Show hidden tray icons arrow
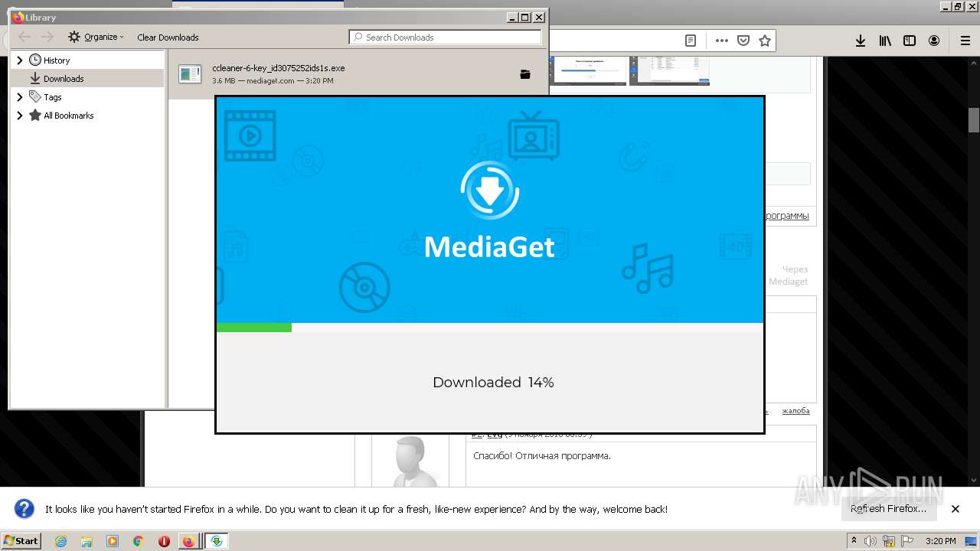Viewport: 980px width, 551px height. point(854,541)
